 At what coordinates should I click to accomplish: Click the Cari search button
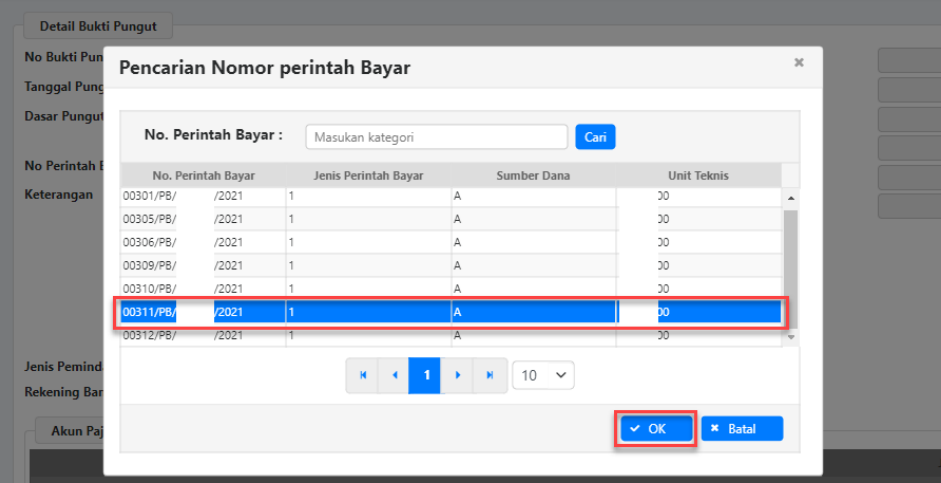pos(595,137)
